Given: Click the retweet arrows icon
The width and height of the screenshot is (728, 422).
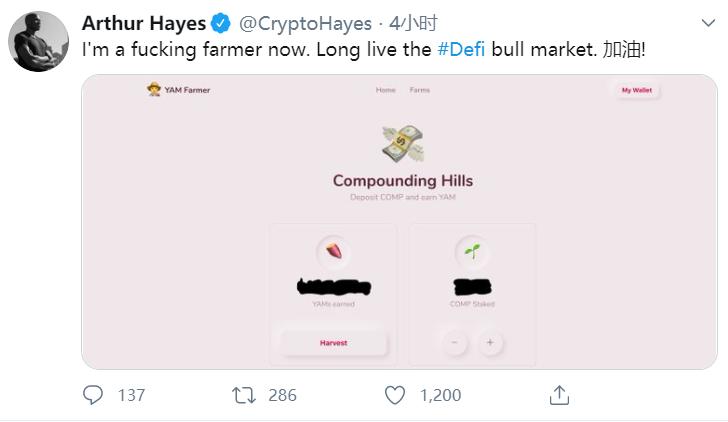Looking at the screenshot, I should tap(244, 395).
